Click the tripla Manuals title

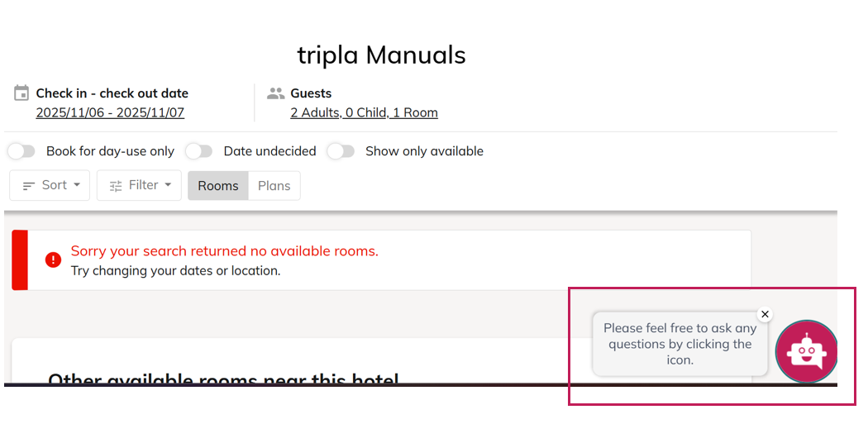(381, 55)
